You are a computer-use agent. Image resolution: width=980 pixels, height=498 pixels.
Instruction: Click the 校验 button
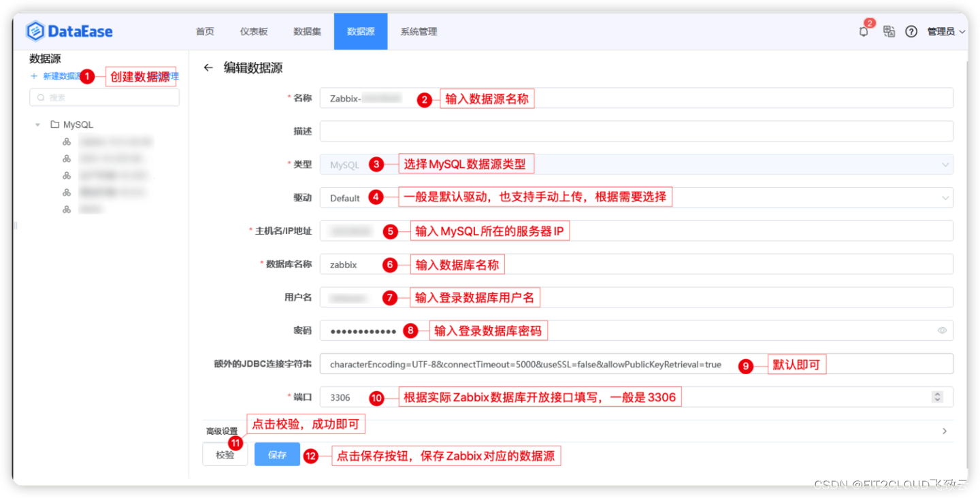click(x=225, y=454)
